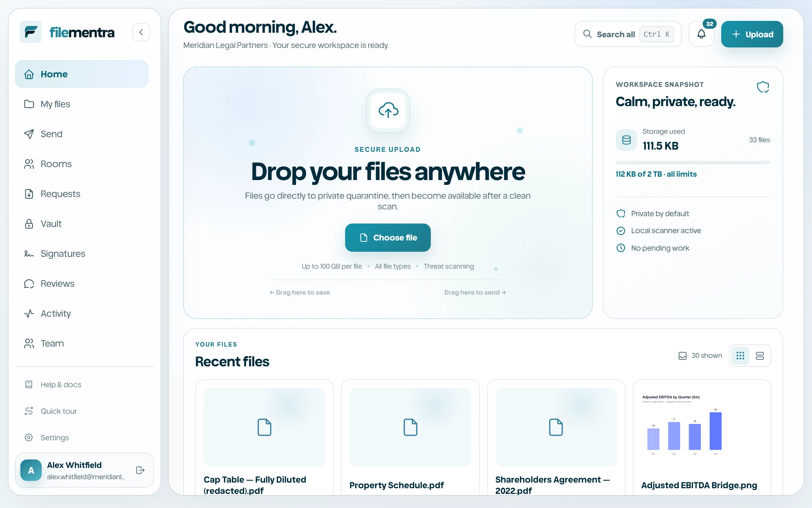The image size is (812, 508).
Task: Click 'Local scanner active' status
Action: click(x=659, y=231)
